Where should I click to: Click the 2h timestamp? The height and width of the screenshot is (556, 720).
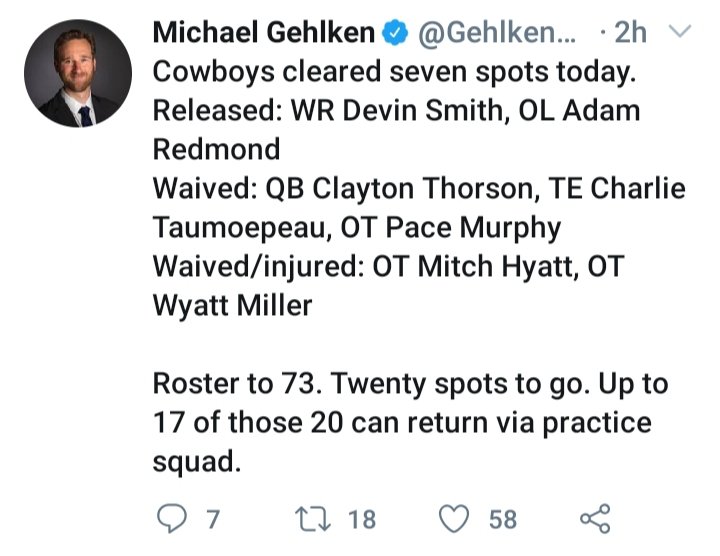pos(628,34)
